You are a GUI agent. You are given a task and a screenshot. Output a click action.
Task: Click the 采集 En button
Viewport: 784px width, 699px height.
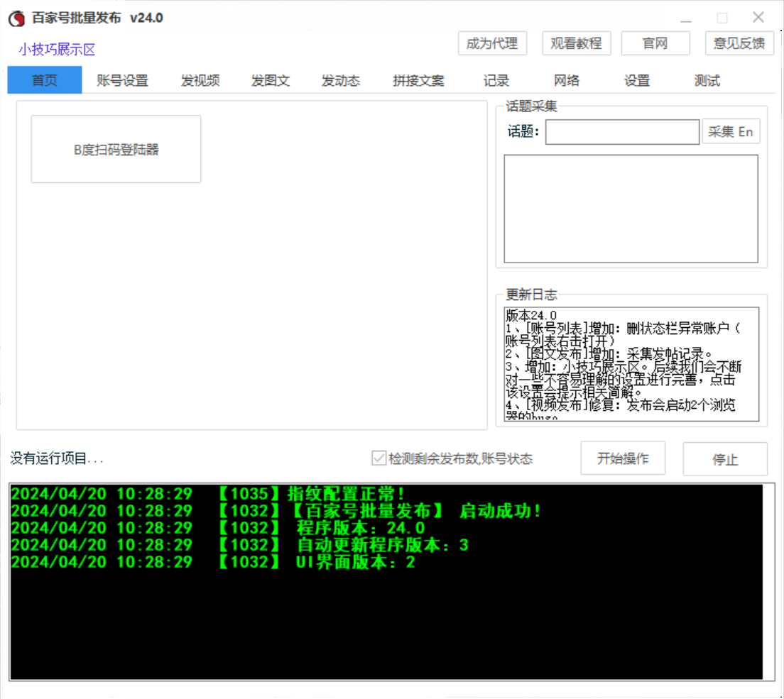pyautogui.click(x=731, y=132)
